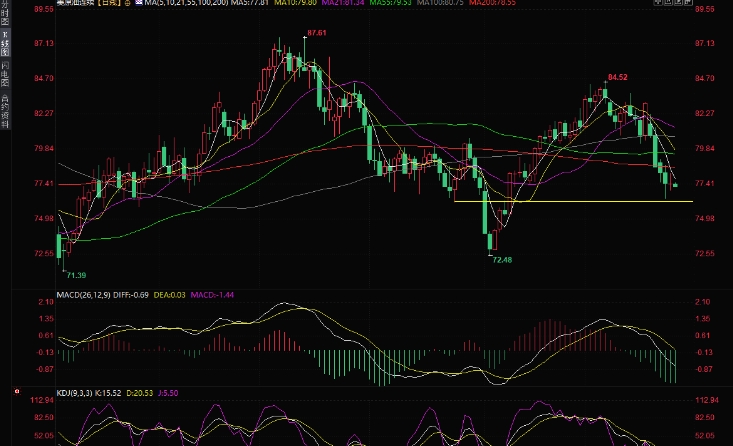Click the 71.39 low price label
The width and height of the screenshot is (733, 446).
tap(76, 275)
